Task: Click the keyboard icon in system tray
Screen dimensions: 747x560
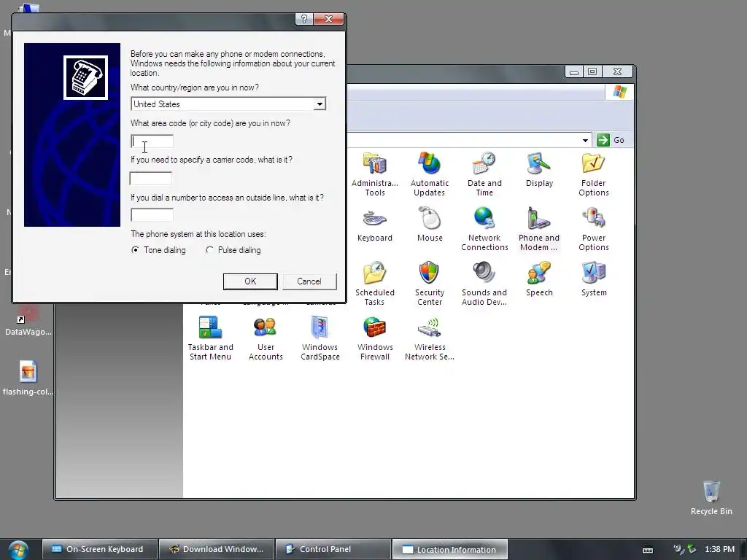Action: pyautogui.click(x=648, y=550)
